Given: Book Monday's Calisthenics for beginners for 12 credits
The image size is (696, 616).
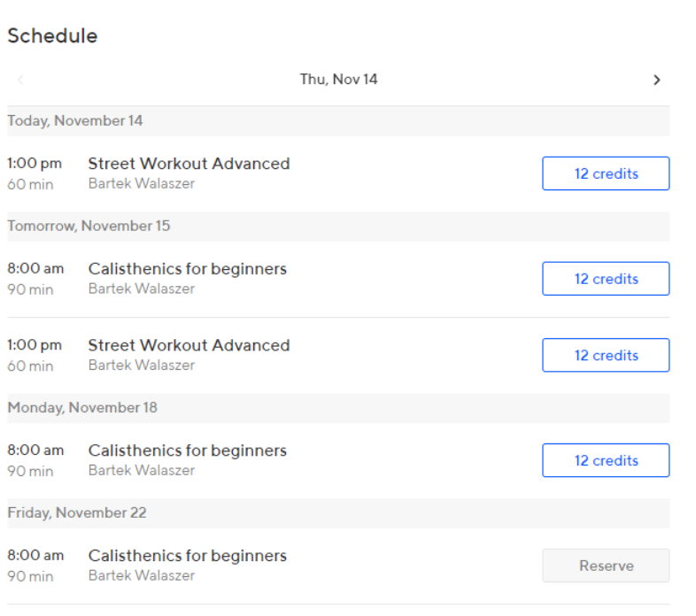Looking at the screenshot, I should click(x=606, y=460).
